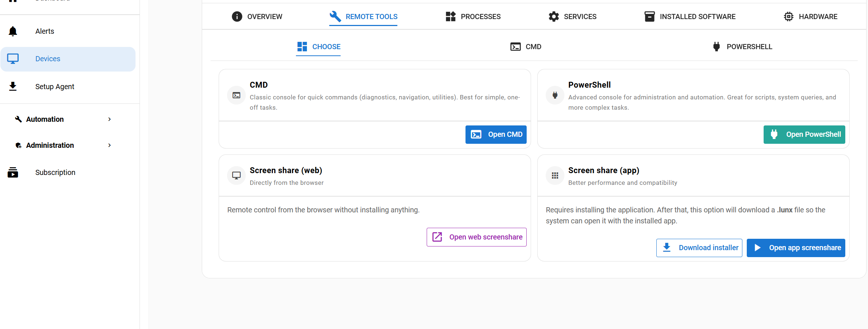Click the Subscription icon in sidebar

[x=13, y=172]
